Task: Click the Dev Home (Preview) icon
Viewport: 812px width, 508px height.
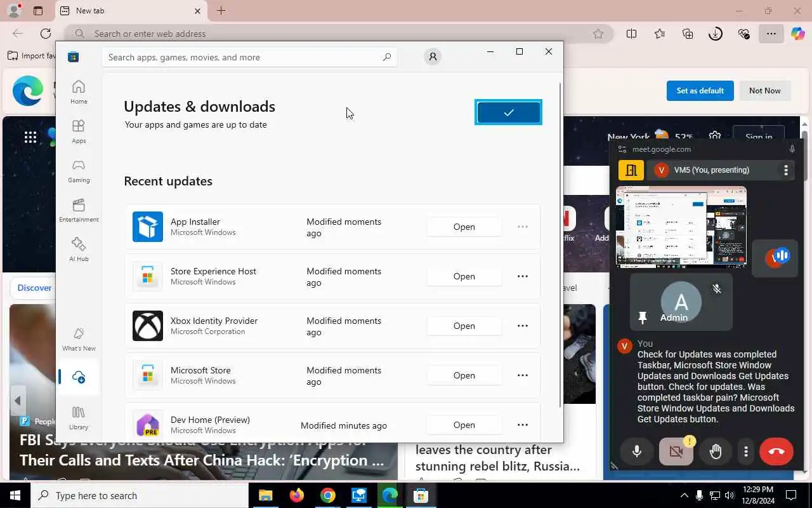Action: (x=148, y=425)
